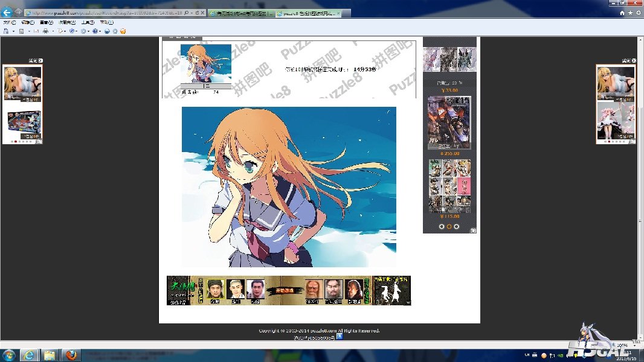This screenshot has height=362, width=644.
Task: Open the blonde figure ad in right panel
Action: [616, 84]
